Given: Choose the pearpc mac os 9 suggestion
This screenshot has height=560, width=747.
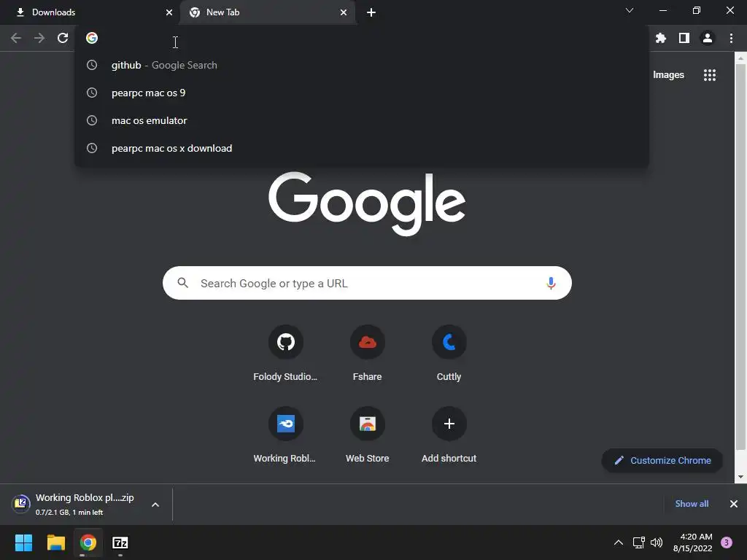Looking at the screenshot, I should tap(362, 93).
